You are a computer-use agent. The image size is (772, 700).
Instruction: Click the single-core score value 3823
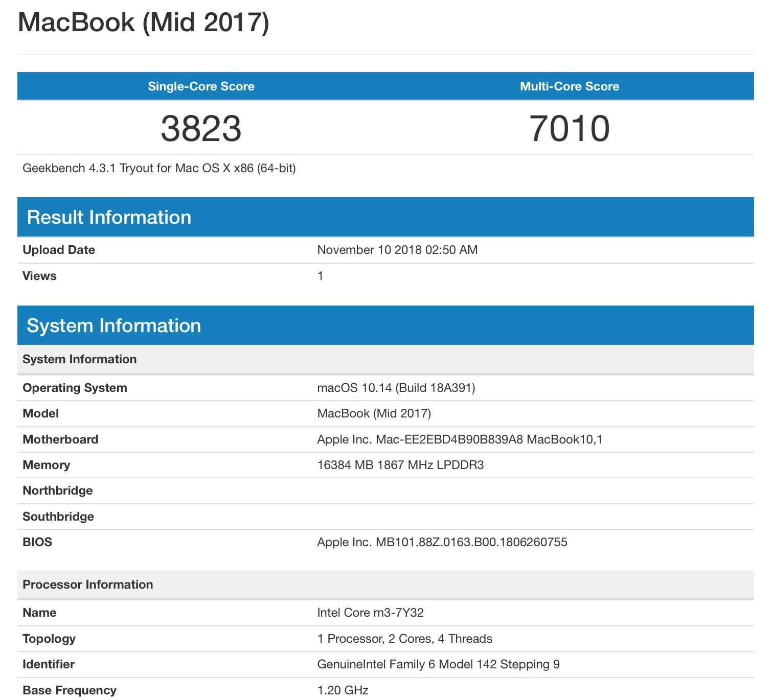201,129
